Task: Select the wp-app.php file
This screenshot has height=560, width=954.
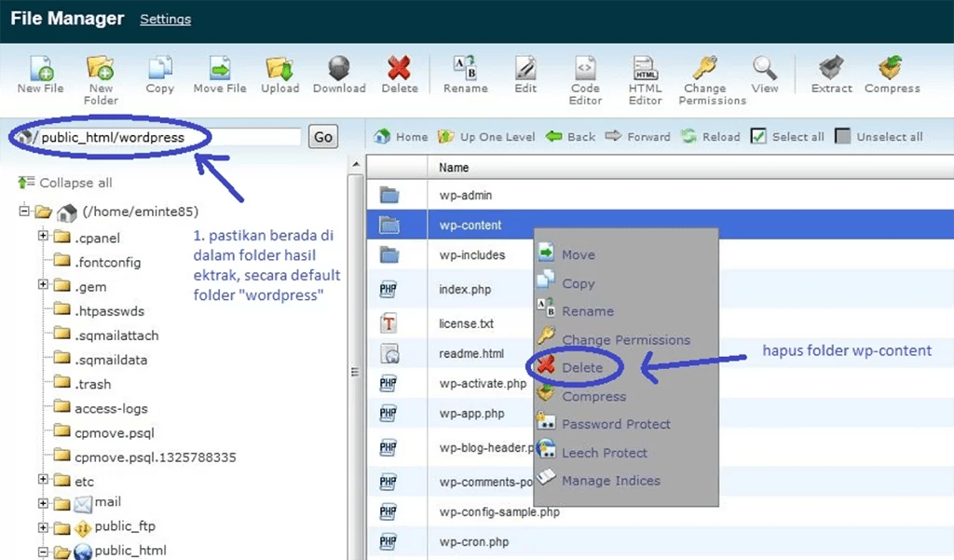Action: point(472,414)
